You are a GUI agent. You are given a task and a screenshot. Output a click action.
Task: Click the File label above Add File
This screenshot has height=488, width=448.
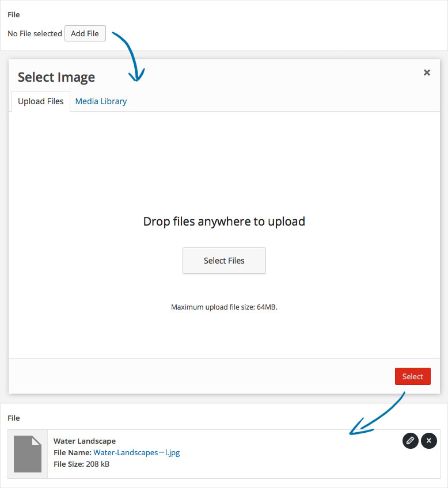[14, 14]
